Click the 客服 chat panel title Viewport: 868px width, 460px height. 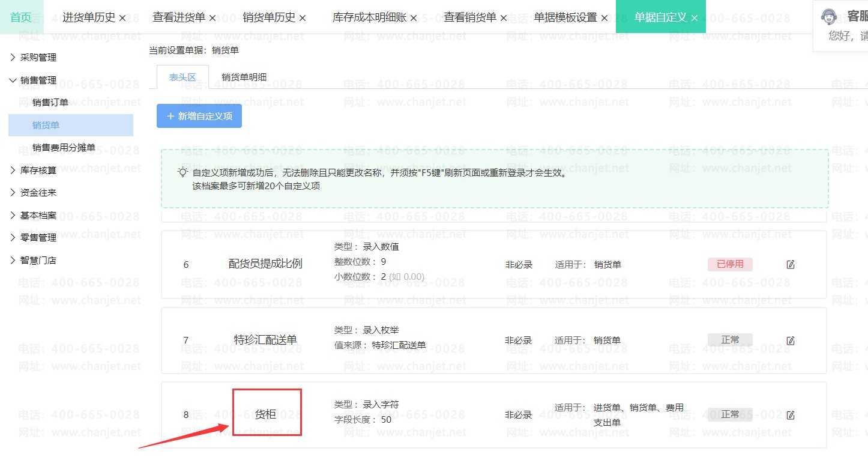857,16
